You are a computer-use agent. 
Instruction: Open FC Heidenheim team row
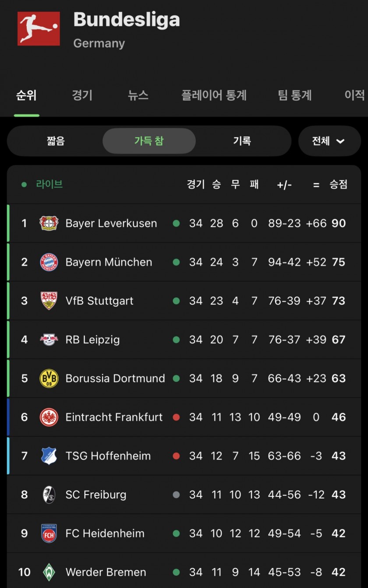pyautogui.click(x=184, y=533)
